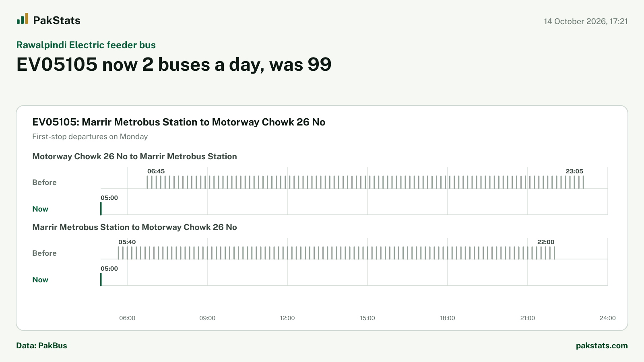Click the 23:05 last Before departure tick
The width and height of the screenshot is (644, 362).
click(583, 182)
